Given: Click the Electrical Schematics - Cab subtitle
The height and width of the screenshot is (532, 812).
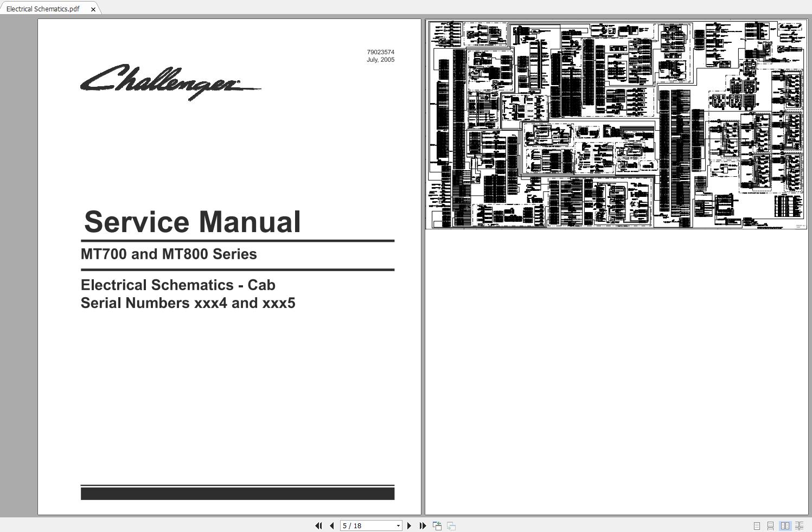Looking at the screenshot, I should pyautogui.click(x=178, y=285).
